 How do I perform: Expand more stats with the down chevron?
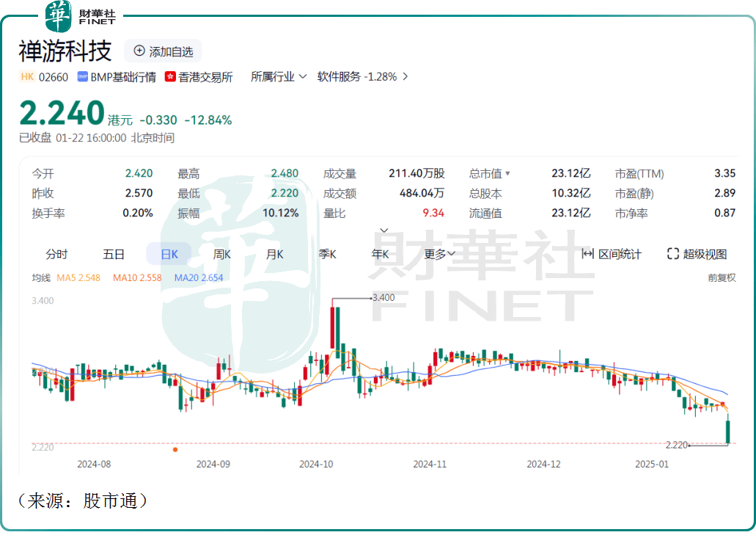[384, 230]
